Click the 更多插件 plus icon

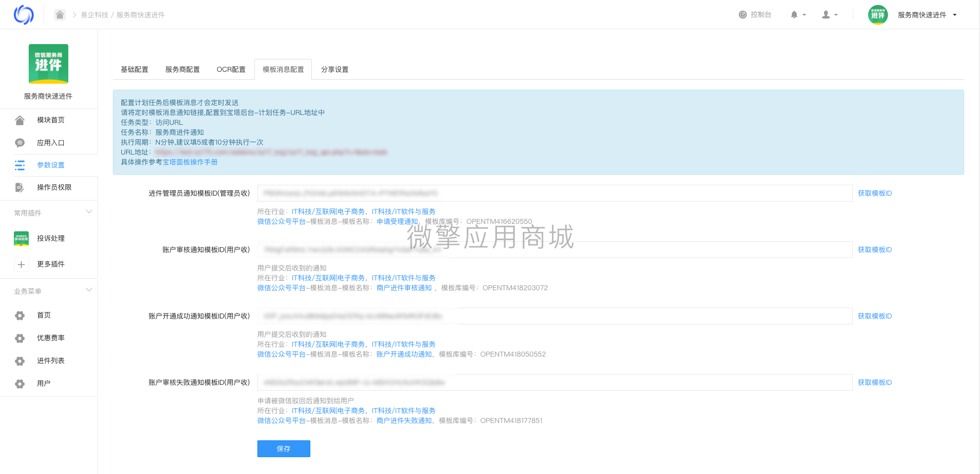click(21, 264)
